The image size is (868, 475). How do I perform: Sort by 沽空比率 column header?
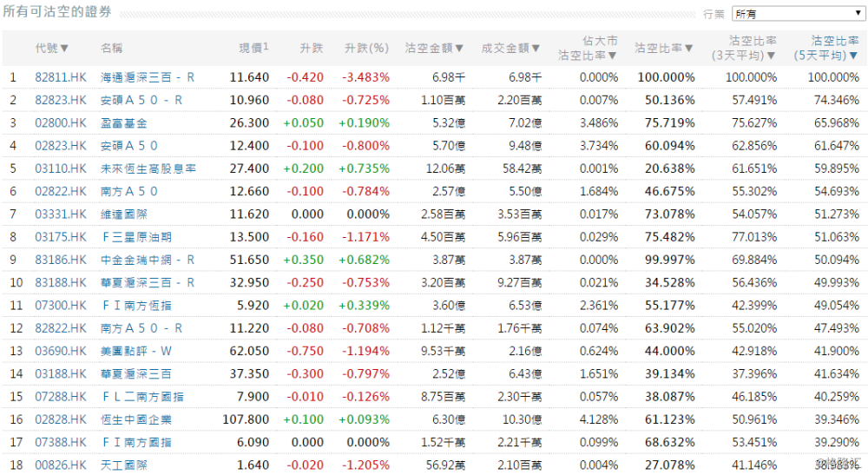(664, 48)
